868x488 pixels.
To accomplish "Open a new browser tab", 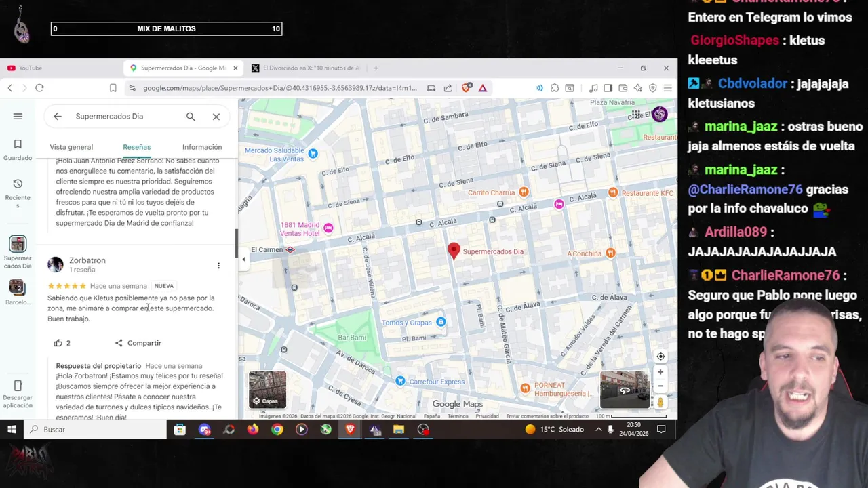I will [x=376, y=68].
